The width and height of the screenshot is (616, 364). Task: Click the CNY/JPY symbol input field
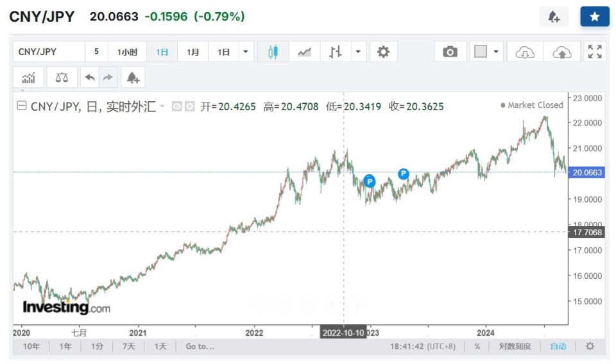(48, 52)
